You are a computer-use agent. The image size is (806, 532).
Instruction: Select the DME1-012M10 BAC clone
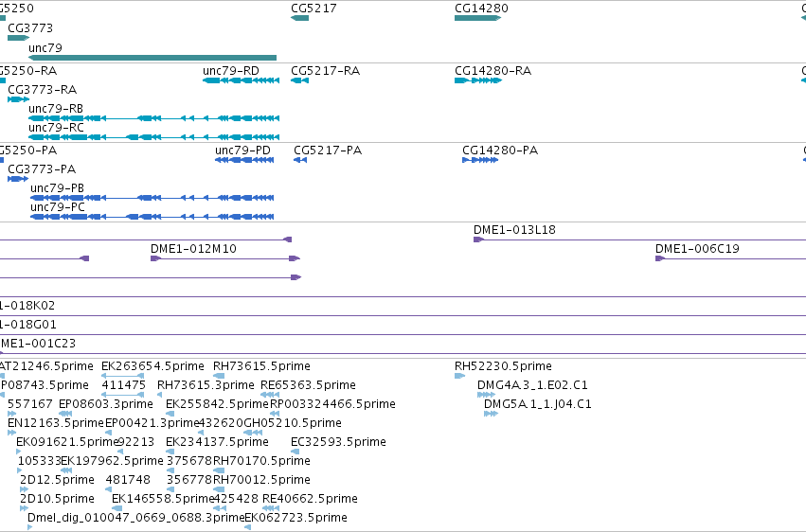(x=225, y=258)
